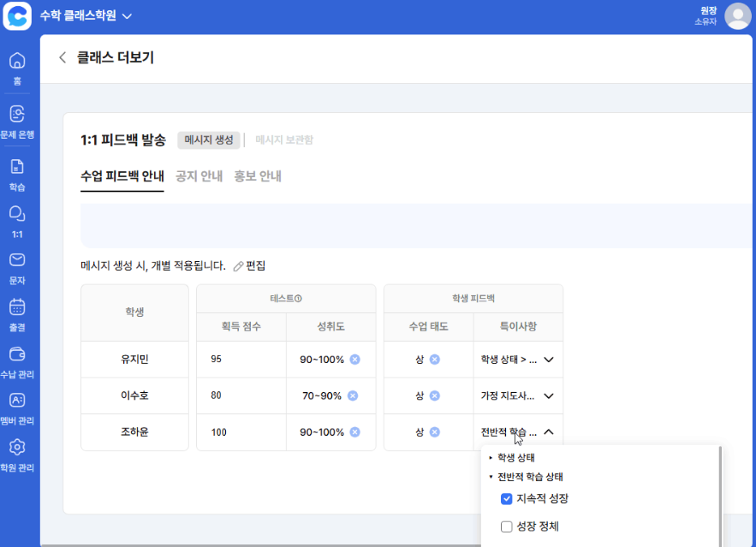This screenshot has height=547, width=756.
Task: Click the 1:1 피드백 발송 heading
Action: click(123, 140)
